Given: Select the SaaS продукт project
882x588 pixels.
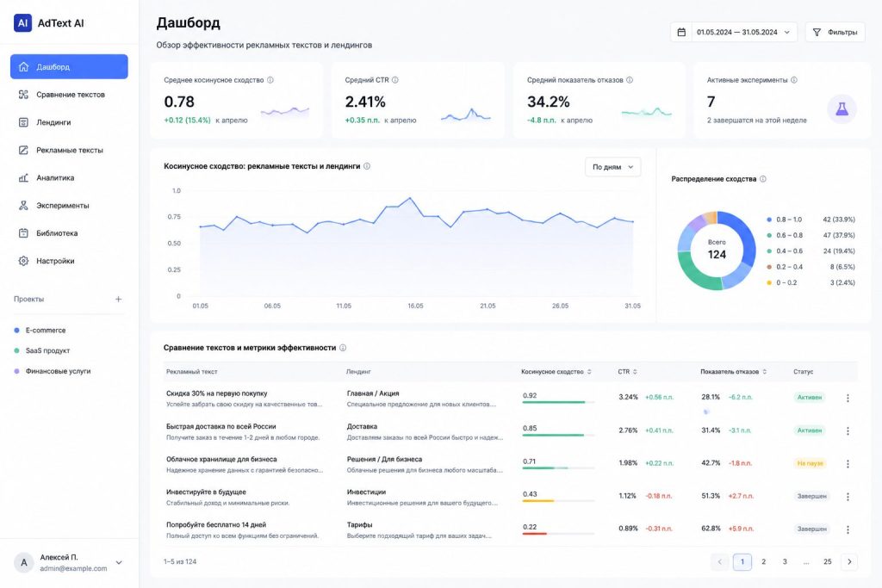Looking at the screenshot, I should [41, 350].
